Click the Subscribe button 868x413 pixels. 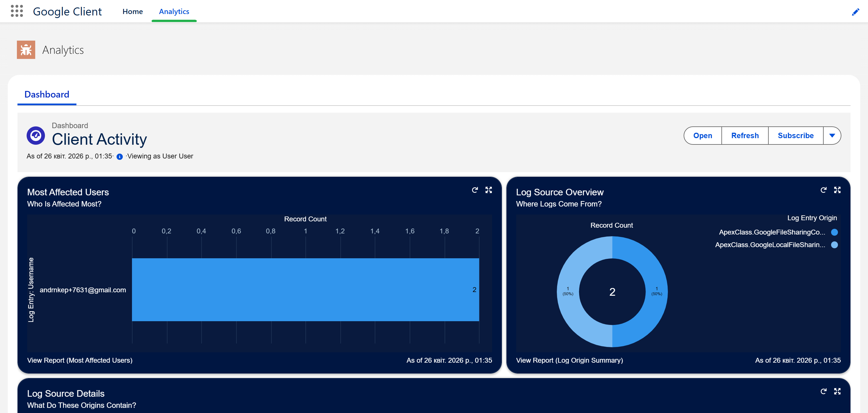point(796,136)
